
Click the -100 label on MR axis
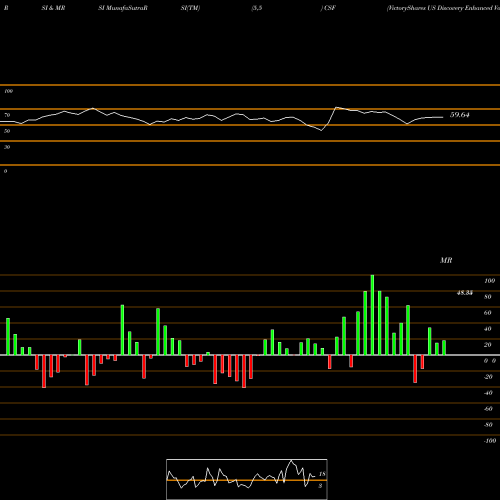490,441
